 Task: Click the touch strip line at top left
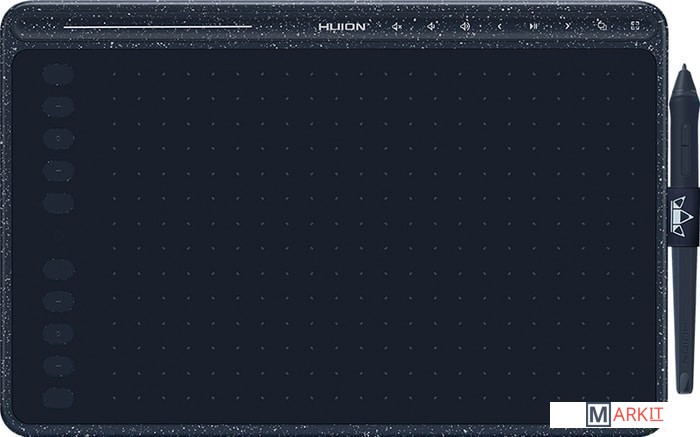pos(157,27)
